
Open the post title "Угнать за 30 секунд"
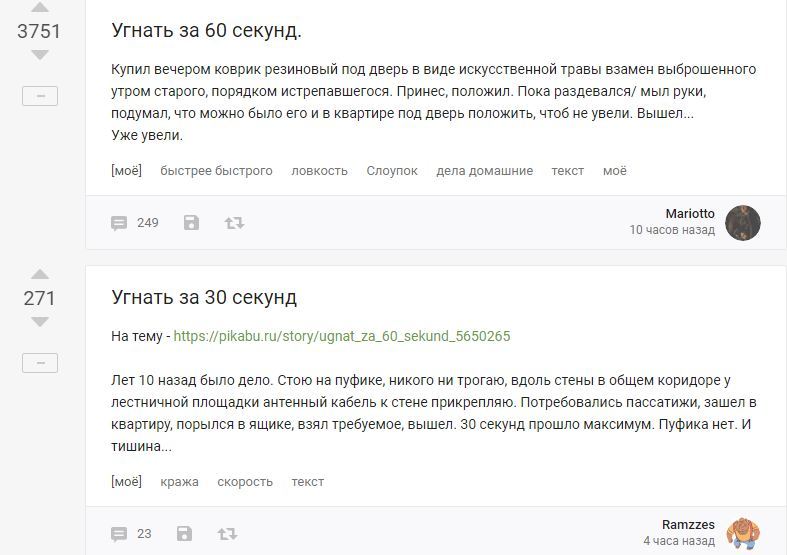pos(204,298)
